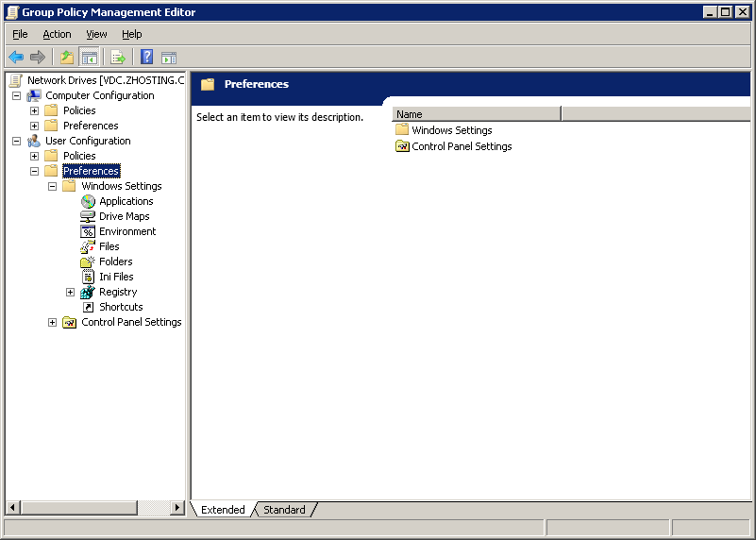Screen dimensions: 756x540
Task: Click the Environment percent icon
Action: point(88,231)
